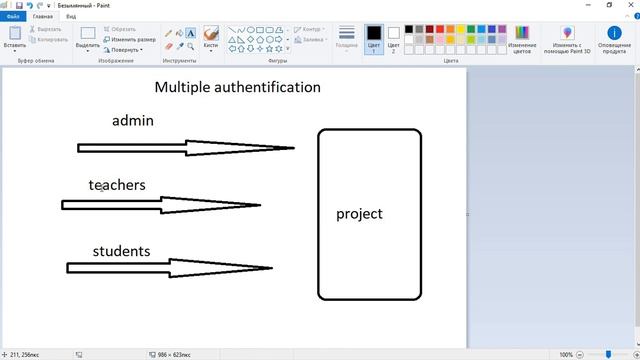The width and height of the screenshot is (640, 360).
Task: Choose the Right triangle shape
Action: 241,40
